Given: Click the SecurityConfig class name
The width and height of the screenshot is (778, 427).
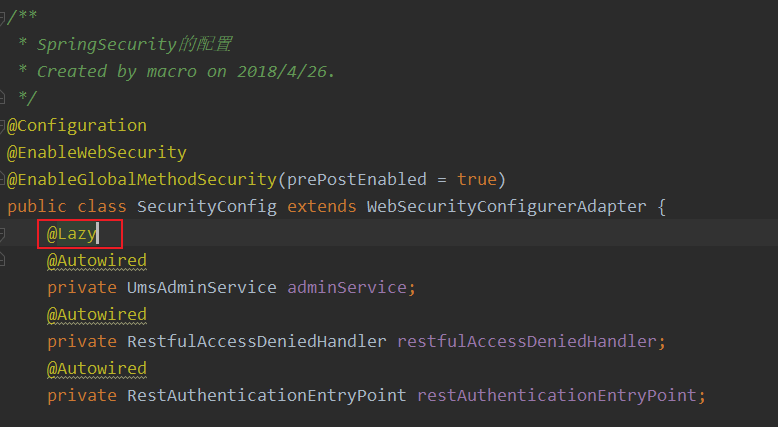Looking at the screenshot, I should point(207,207).
